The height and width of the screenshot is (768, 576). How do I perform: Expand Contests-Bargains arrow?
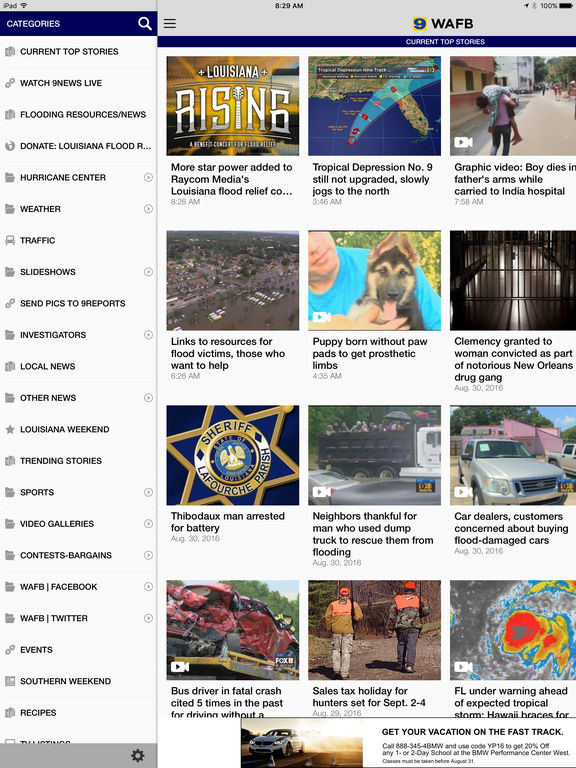point(148,555)
